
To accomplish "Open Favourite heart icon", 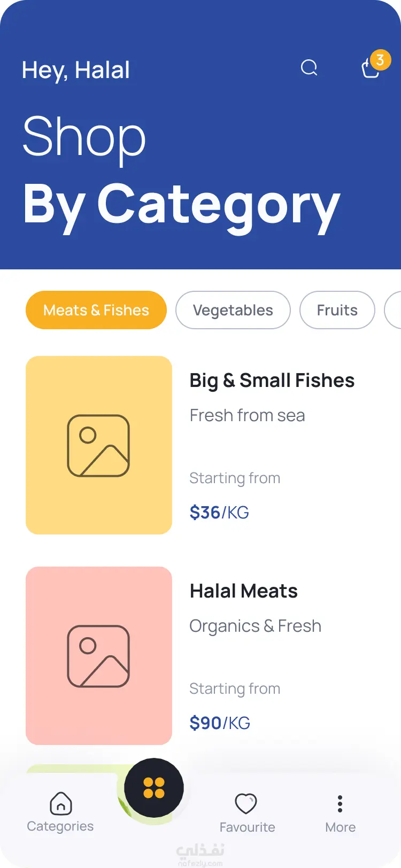I will [246, 803].
